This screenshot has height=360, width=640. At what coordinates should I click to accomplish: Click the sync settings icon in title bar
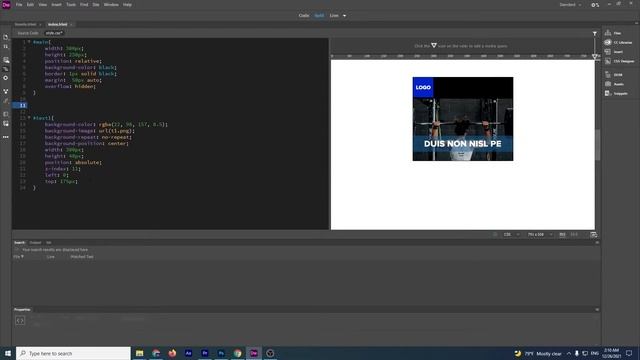(x=595, y=5)
